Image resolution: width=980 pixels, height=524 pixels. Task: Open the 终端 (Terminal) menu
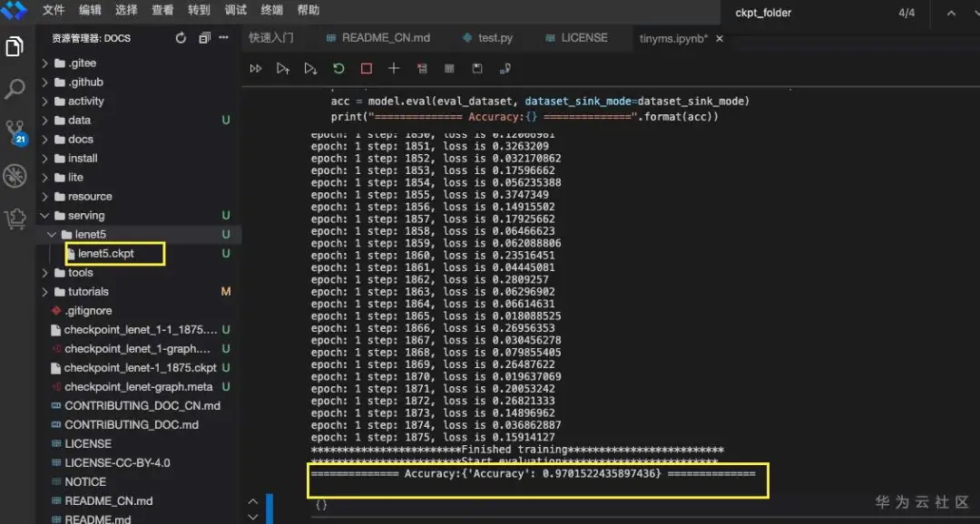(271, 11)
